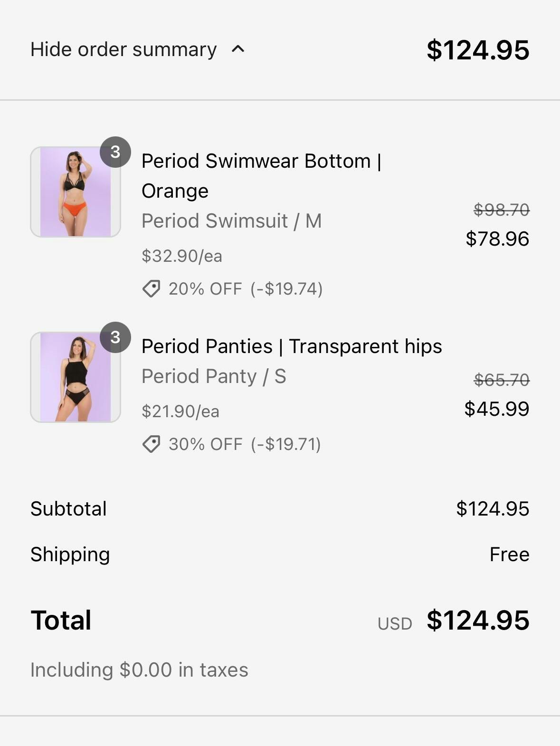Screen dimensions: 560x746
Task: Click the discounted $45.99 panties price
Action: [496, 409]
